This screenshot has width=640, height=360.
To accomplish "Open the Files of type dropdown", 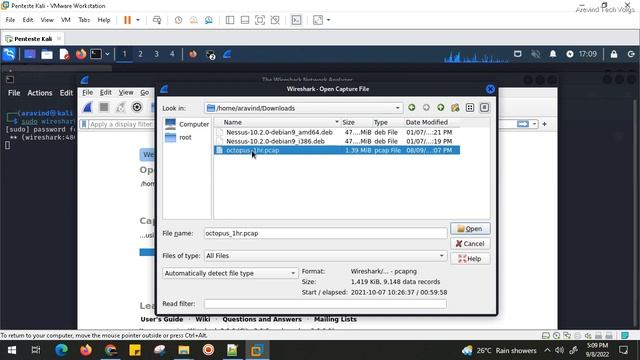I will tap(441, 256).
